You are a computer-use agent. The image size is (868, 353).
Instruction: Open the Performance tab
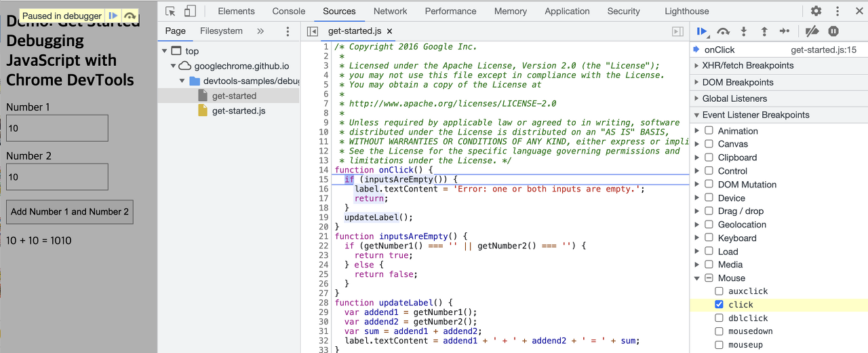(x=450, y=11)
